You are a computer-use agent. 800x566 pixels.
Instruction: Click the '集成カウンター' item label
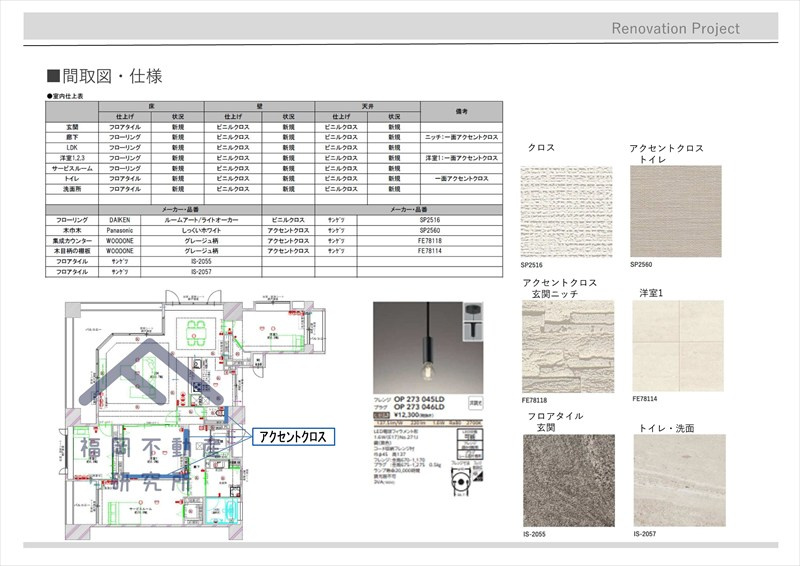pos(72,240)
